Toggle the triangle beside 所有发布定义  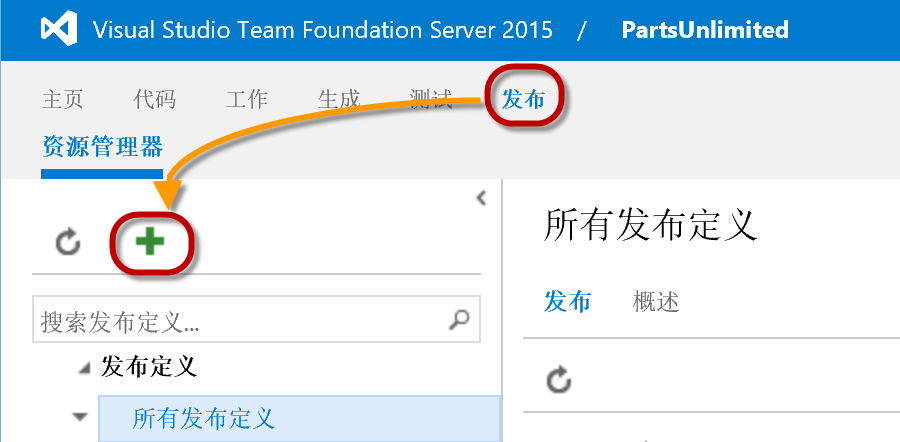point(82,416)
